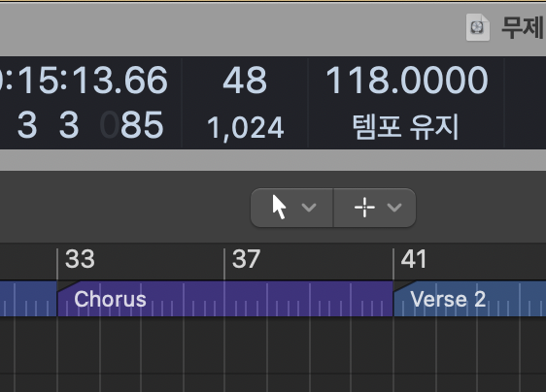
Task: Open the Command-click tool menu chevron
Action: [x=394, y=208]
